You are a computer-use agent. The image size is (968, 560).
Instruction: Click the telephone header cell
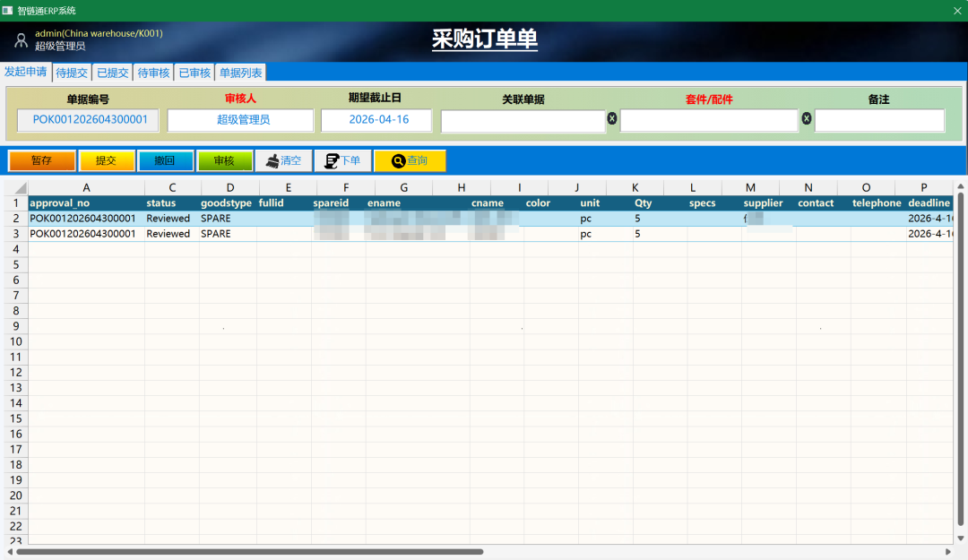(877, 202)
